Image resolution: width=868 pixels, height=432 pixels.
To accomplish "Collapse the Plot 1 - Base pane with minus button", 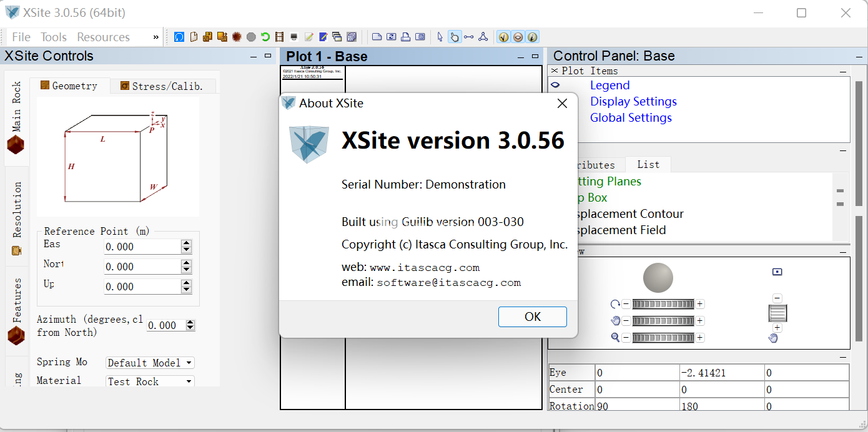I will tap(521, 57).
